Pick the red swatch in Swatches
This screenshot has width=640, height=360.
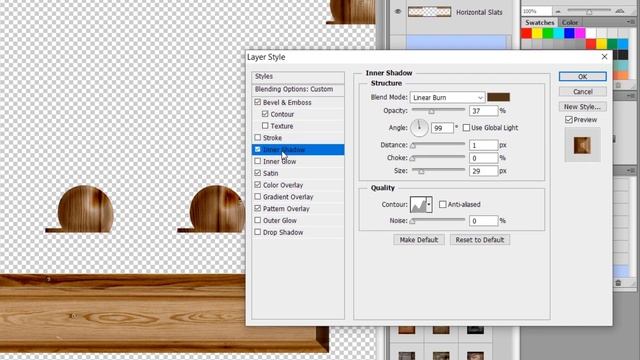pyautogui.click(x=527, y=33)
